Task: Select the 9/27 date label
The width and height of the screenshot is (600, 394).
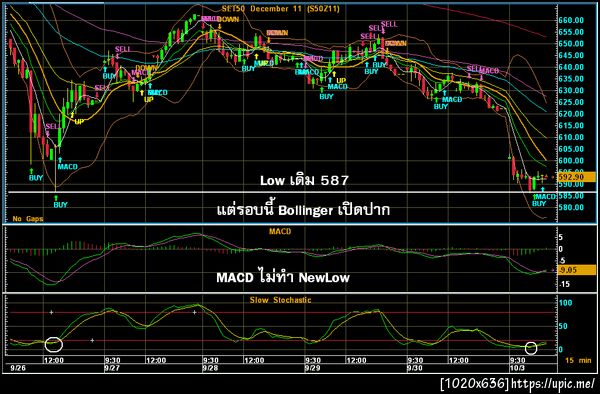Action: [x=112, y=368]
